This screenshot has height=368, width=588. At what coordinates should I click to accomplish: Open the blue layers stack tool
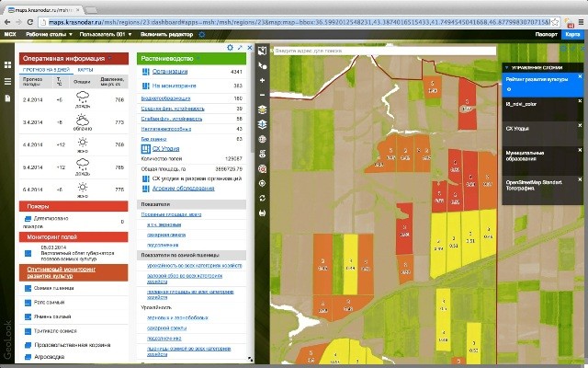pos(262,124)
